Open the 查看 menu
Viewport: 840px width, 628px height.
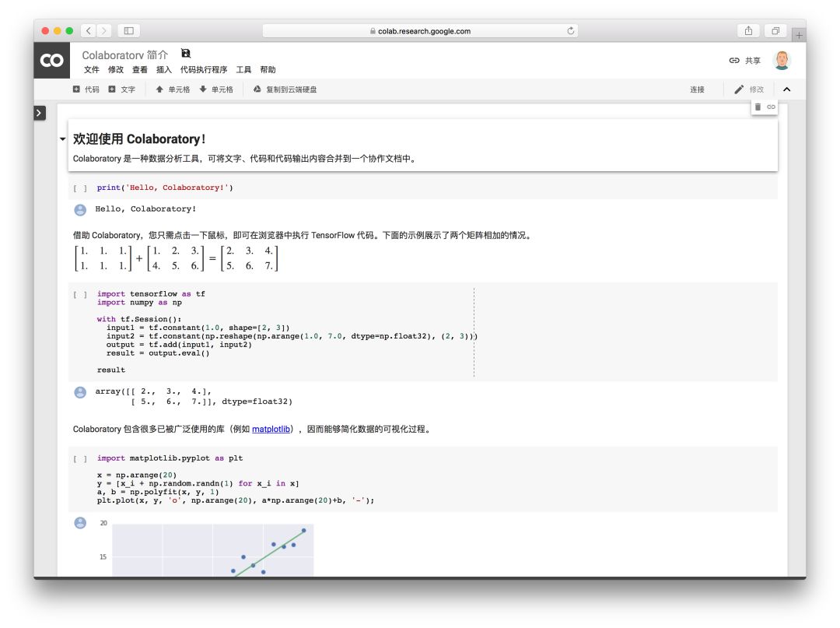point(140,70)
